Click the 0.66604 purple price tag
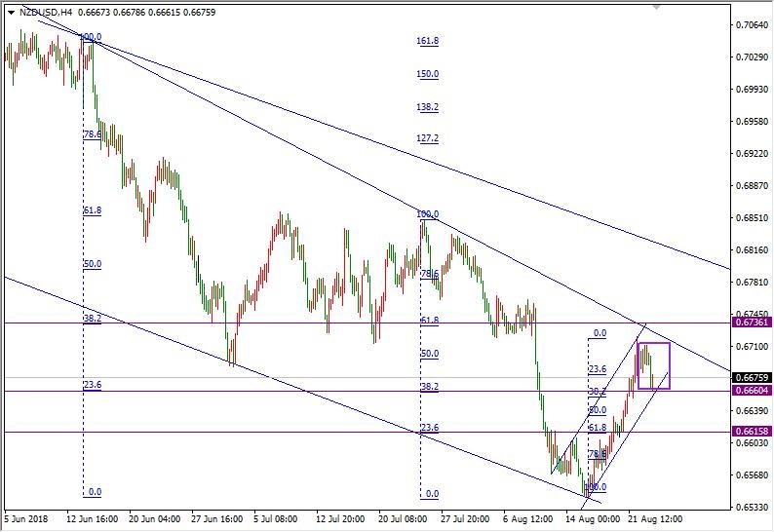The width and height of the screenshot is (774, 532). 751,391
